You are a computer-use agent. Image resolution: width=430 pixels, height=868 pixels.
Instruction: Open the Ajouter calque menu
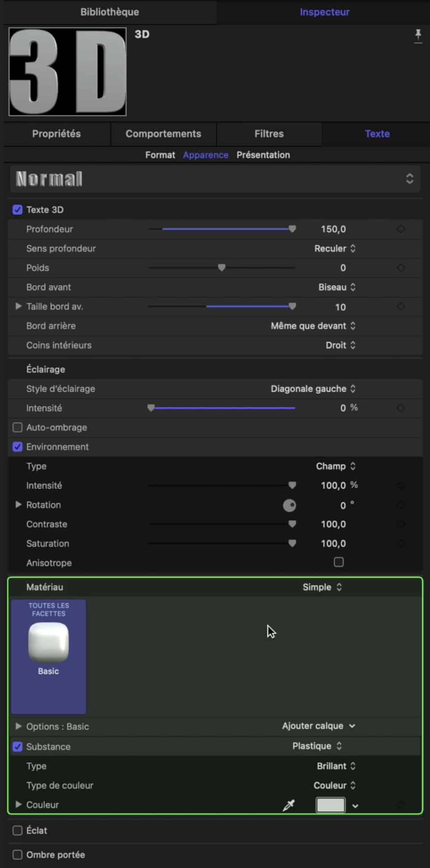318,726
